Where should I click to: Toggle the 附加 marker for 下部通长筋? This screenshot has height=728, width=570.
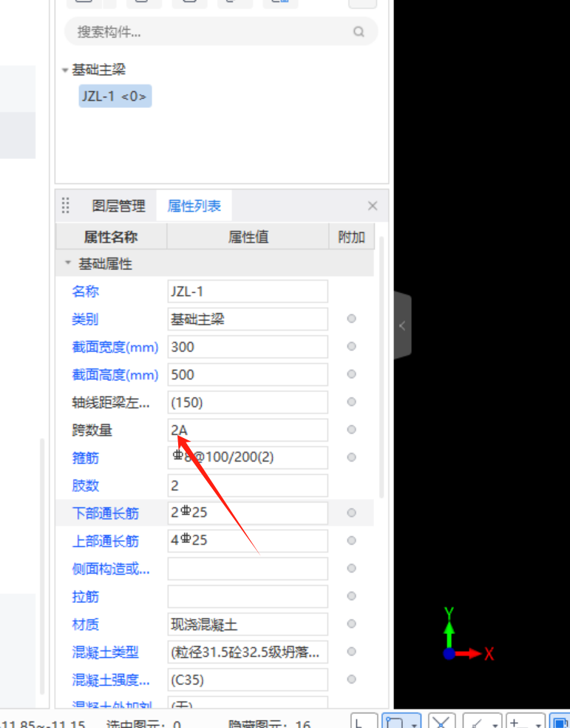click(352, 513)
